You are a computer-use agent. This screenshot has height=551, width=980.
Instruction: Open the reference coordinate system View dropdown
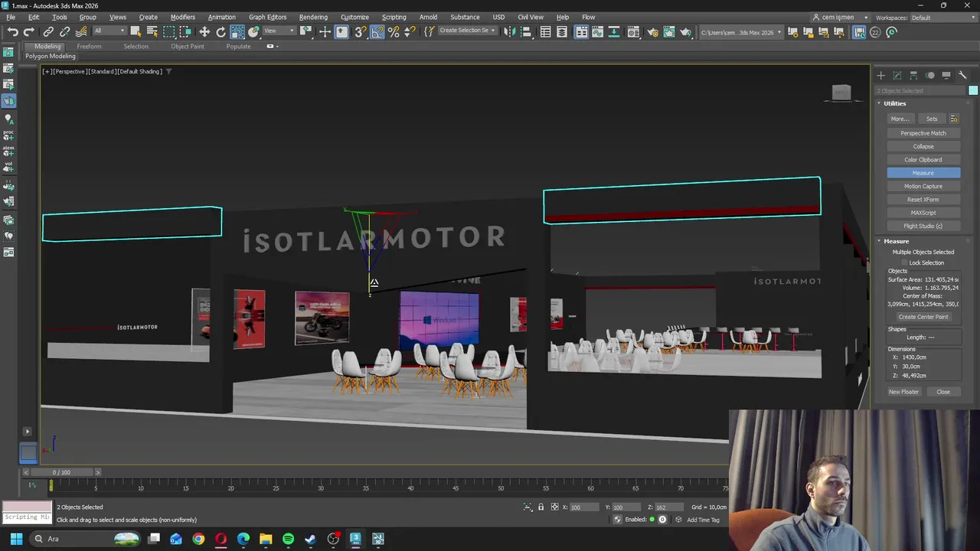[279, 31]
